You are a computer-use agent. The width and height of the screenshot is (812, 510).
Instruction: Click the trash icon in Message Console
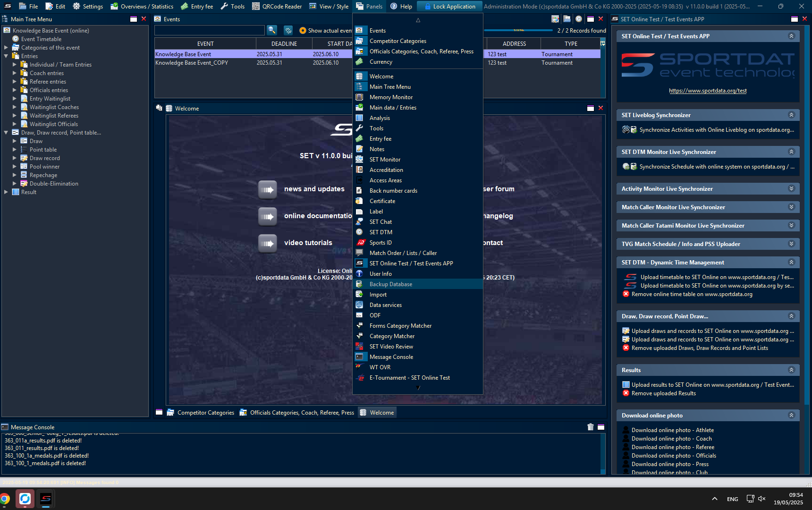coord(590,427)
